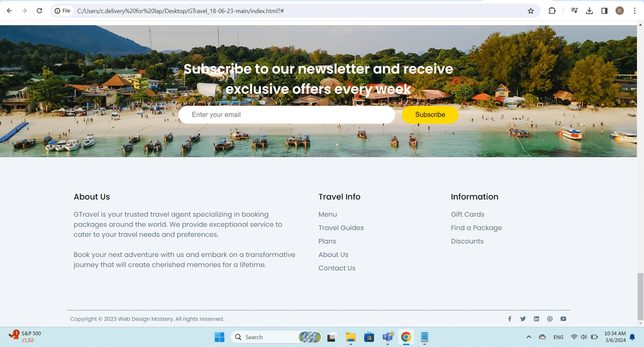Open the Twitter icon in the footer
The image size is (644, 347).
coord(523,319)
